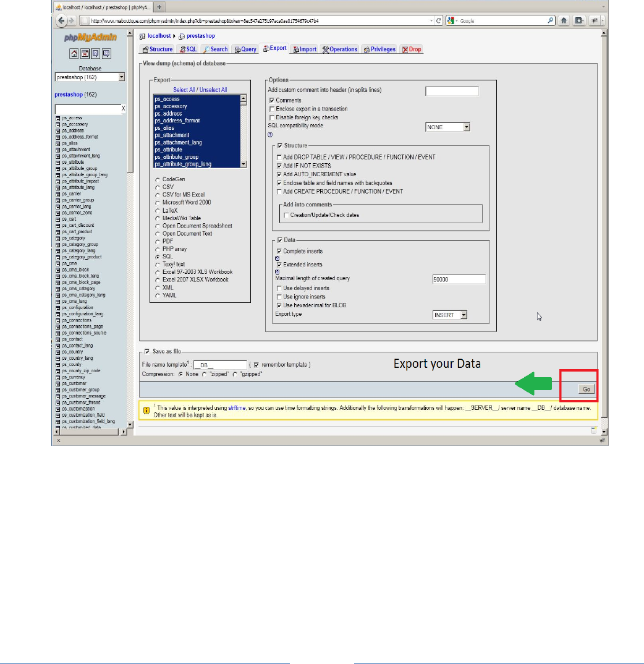Click the help icon under Complete inserts
The height and width of the screenshot is (664, 644).
(x=278, y=258)
